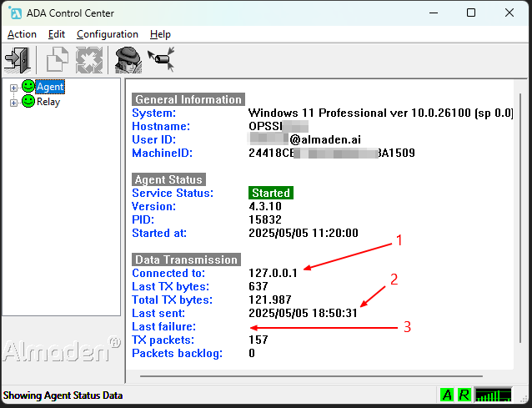Maximize the ADA Control Center window
The image size is (532, 408).
tap(471, 13)
